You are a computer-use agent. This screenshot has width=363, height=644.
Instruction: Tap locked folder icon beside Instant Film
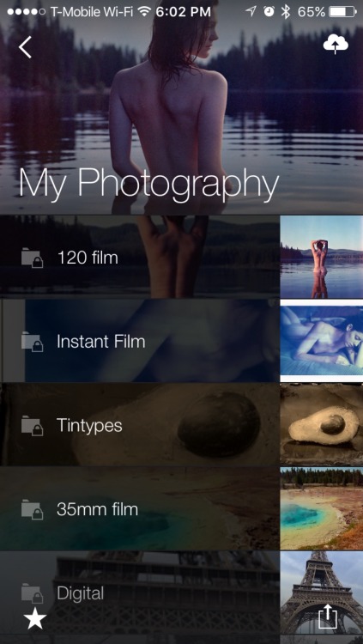coord(32,342)
